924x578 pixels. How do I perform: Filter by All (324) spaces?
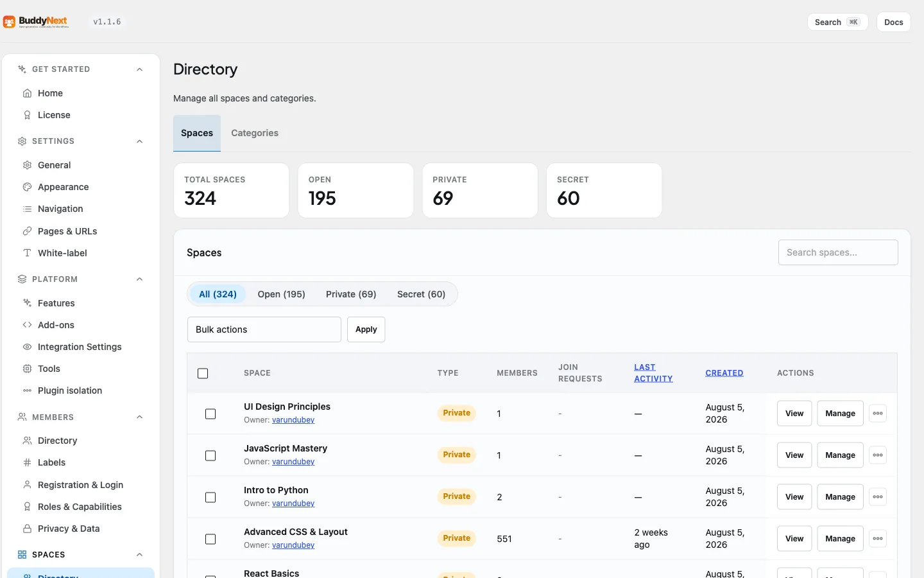click(218, 294)
